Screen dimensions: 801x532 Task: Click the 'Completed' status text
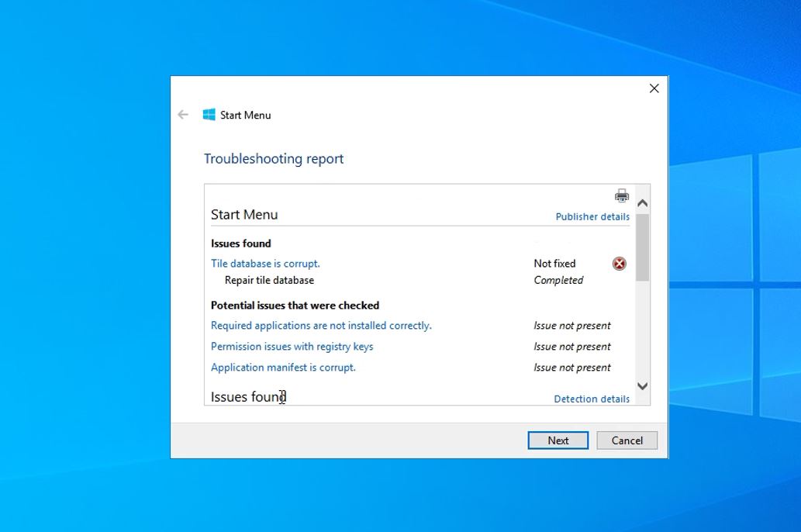pyautogui.click(x=558, y=280)
